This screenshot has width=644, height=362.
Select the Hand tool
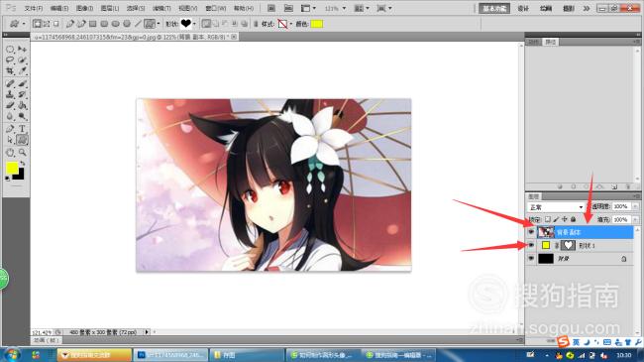pos(10,153)
